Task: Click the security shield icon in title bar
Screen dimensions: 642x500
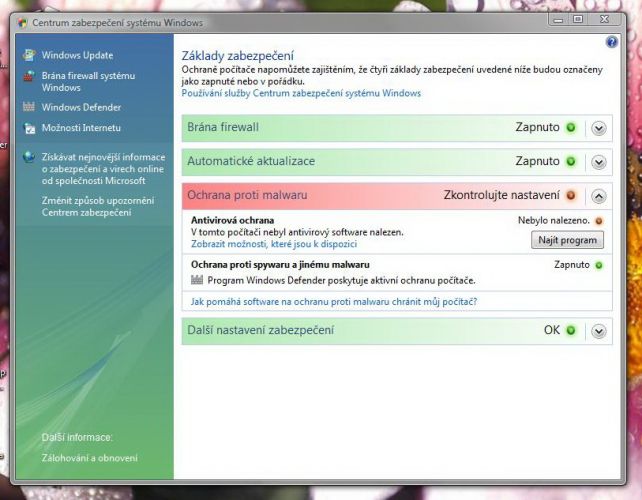Action: coord(22,23)
